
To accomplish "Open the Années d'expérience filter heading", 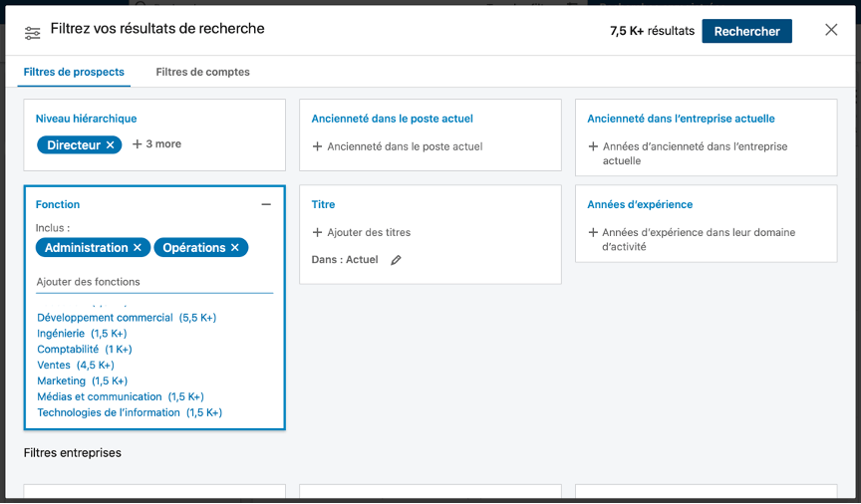I will pos(640,204).
